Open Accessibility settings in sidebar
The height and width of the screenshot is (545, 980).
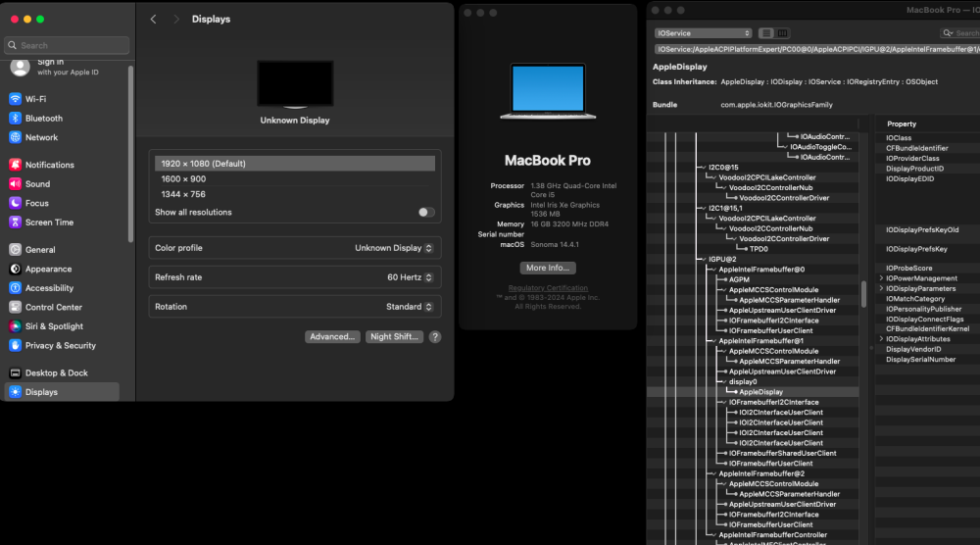49,288
